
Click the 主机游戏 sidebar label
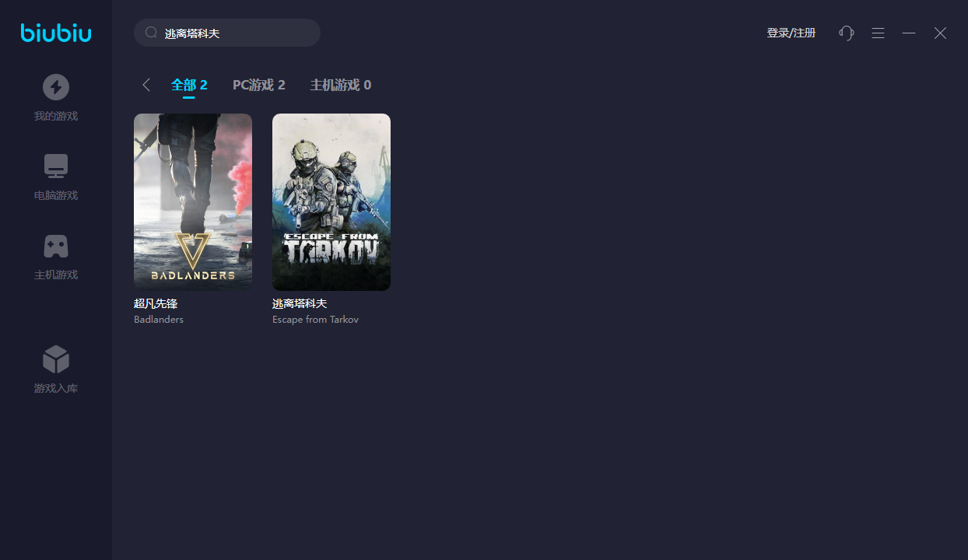[56, 275]
